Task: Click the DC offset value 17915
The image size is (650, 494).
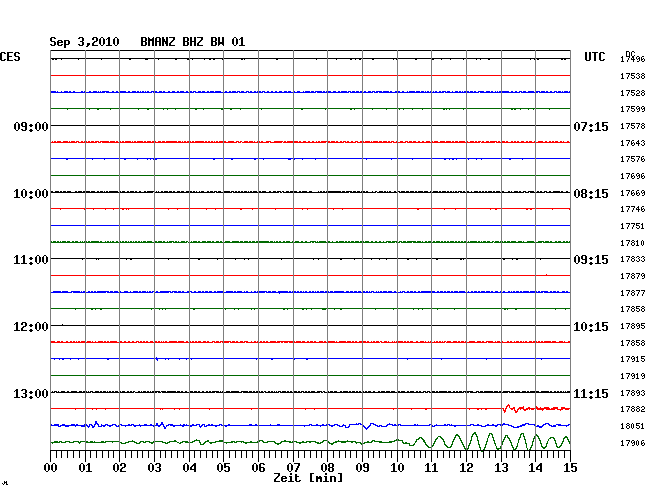Action: (x=633, y=359)
